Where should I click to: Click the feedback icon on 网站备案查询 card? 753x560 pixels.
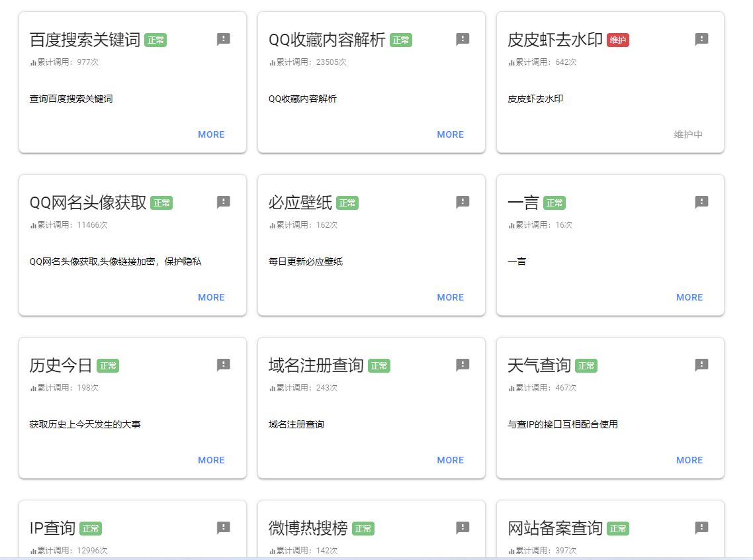(x=701, y=528)
